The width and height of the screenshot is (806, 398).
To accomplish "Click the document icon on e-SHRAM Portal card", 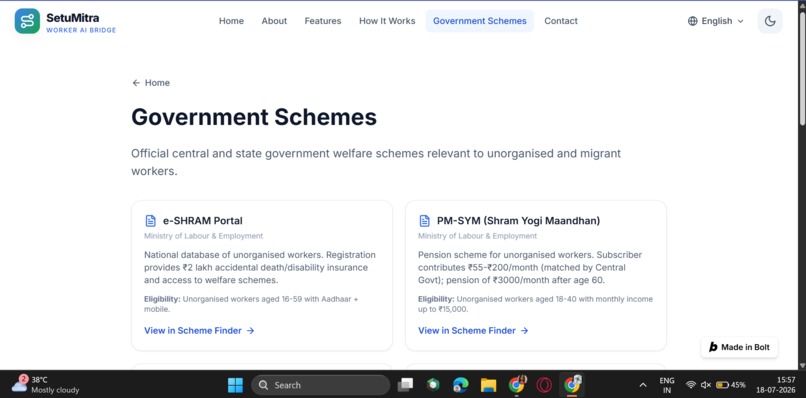I will [x=150, y=221].
